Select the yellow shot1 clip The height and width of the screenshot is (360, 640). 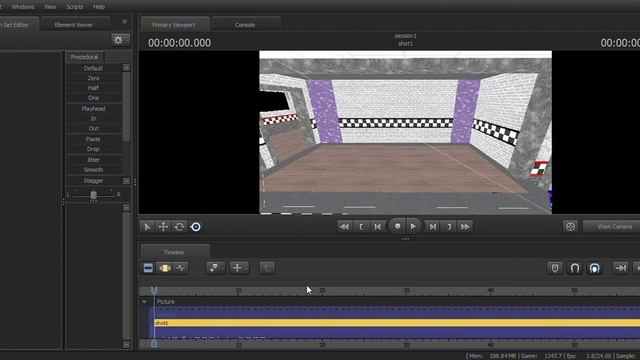click(397, 323)
